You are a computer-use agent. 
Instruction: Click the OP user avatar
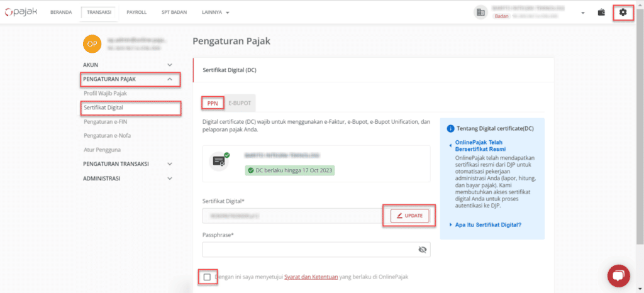pyautogui.click(x=92, y=44)
